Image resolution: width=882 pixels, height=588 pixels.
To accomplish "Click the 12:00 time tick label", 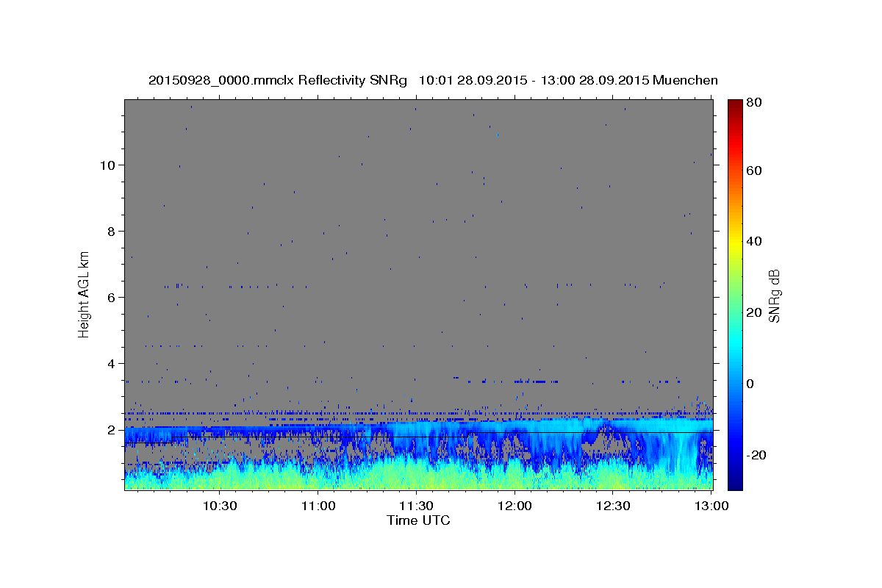I will pos(515,506).
